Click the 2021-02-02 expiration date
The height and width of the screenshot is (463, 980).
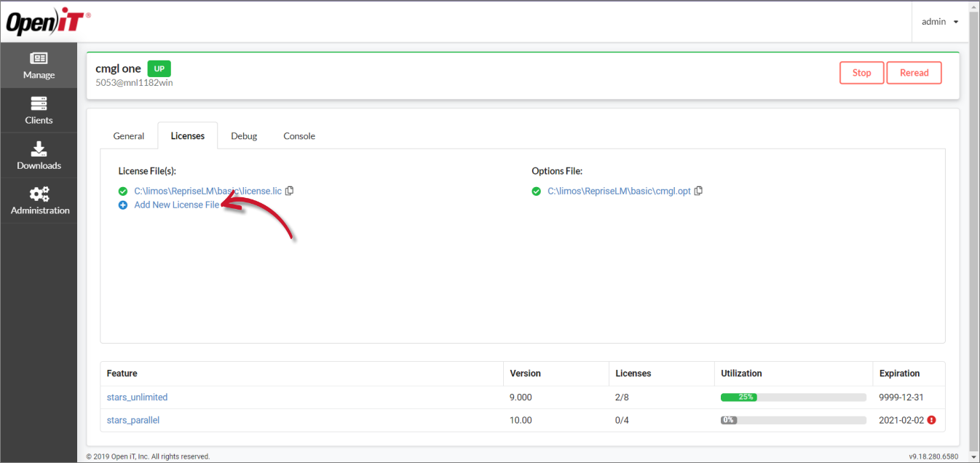click(x=901, y=420)
